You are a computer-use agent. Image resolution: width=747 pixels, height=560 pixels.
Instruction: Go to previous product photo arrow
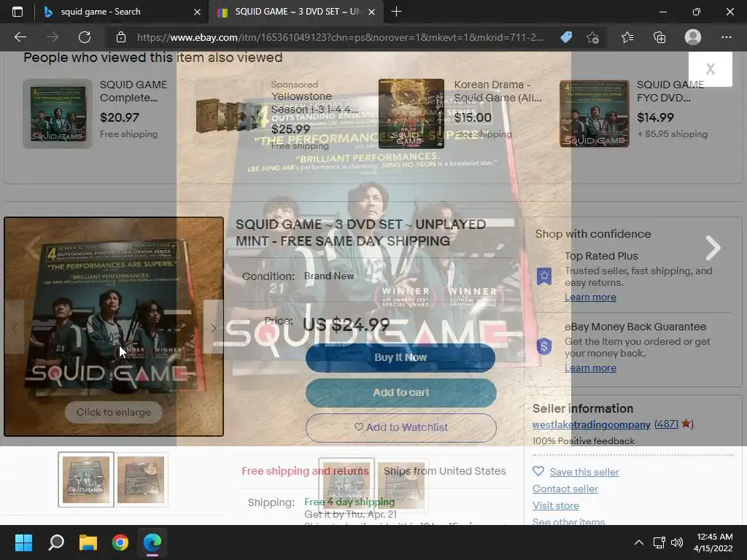15,327
